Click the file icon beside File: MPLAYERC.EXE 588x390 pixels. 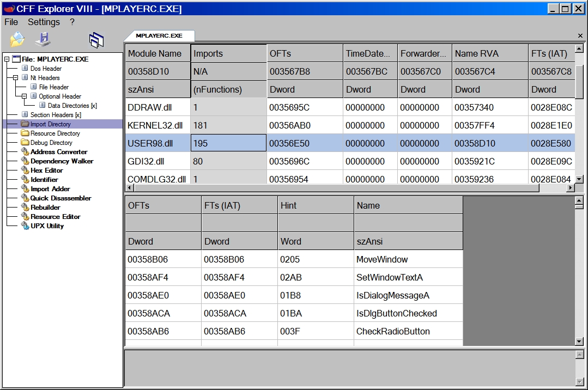point(16,59)
